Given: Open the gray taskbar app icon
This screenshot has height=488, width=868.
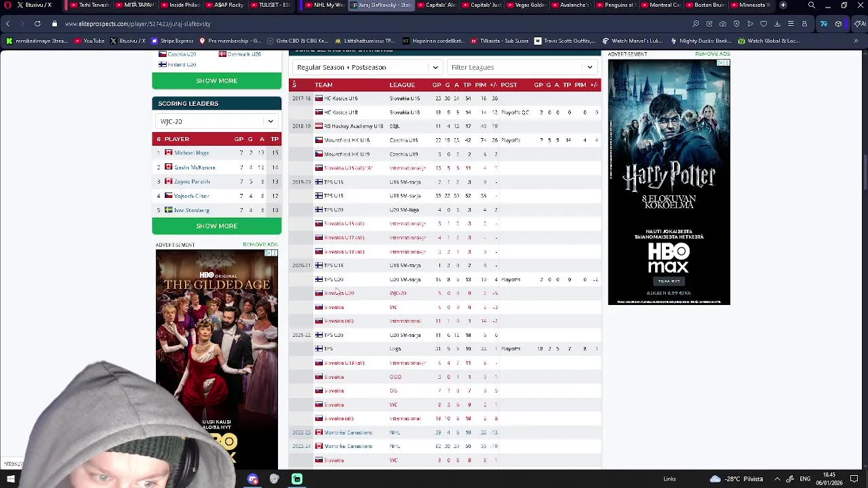Looking at the screenshot, I should click(x=275, y=479).
